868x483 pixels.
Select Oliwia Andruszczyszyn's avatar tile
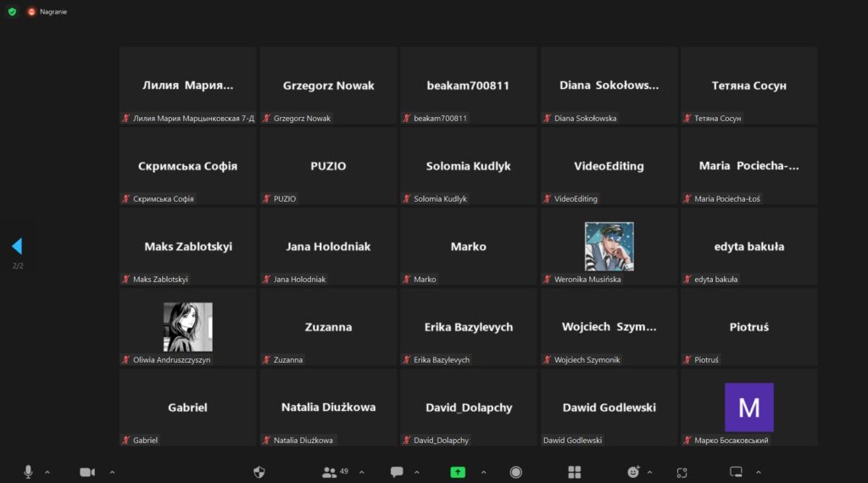[x=187, y=326]
